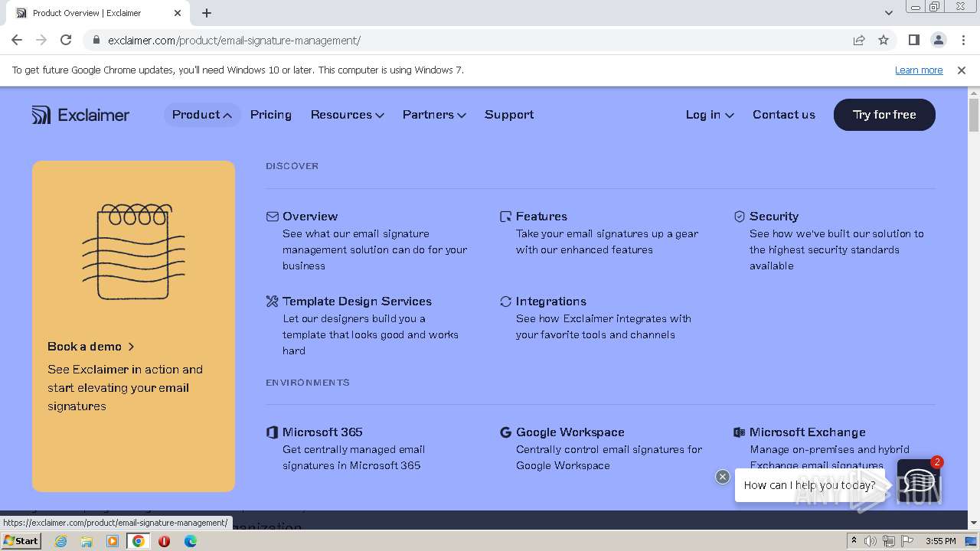Expand the Resources menu

[348, 115]
